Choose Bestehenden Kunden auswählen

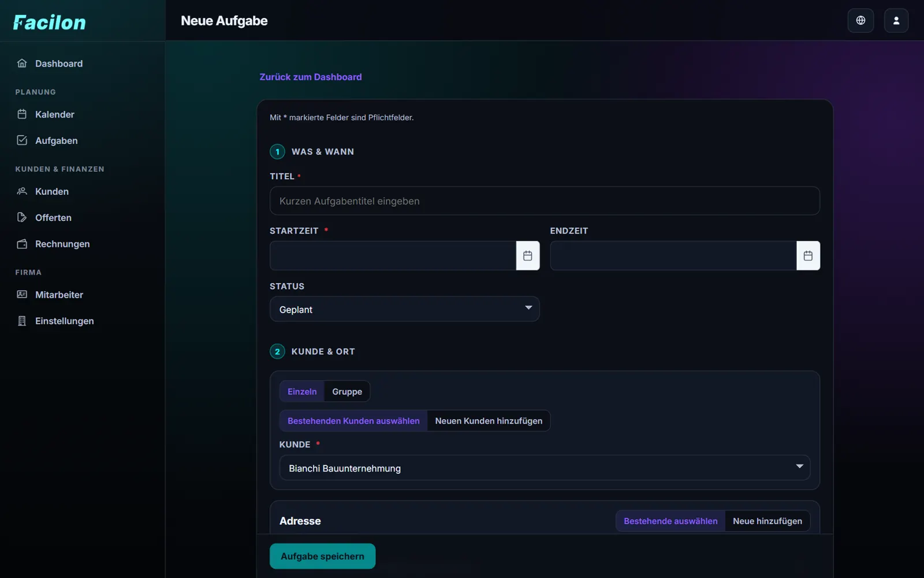(x=353, y=421)
